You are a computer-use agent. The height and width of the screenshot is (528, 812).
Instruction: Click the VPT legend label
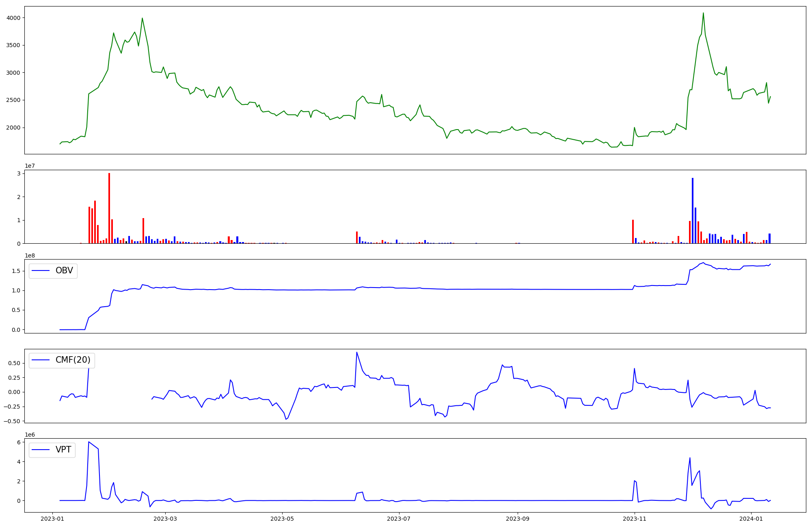point(63,449)
